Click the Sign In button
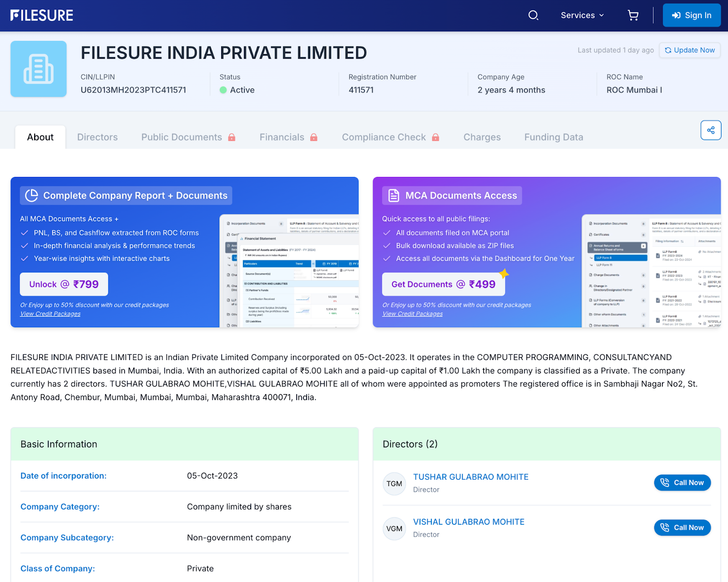This screenshot has height=582, width=728. (x=692, y=15)
